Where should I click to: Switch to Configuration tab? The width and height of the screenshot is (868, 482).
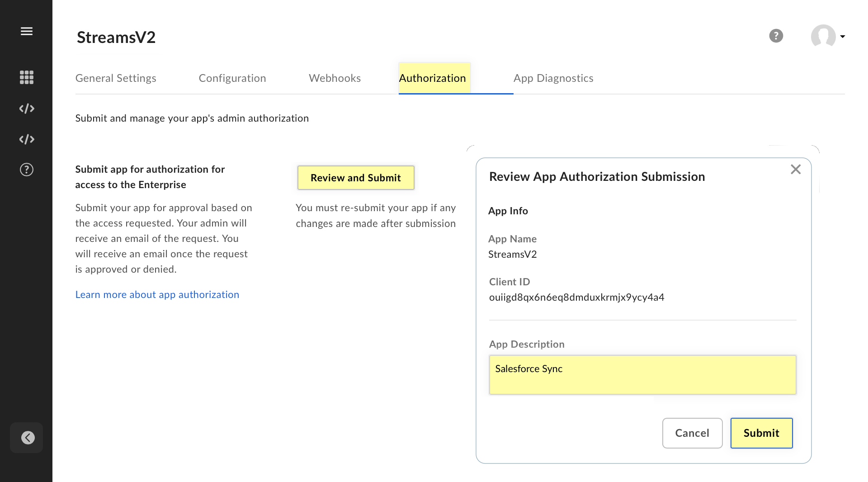(232, 78)
